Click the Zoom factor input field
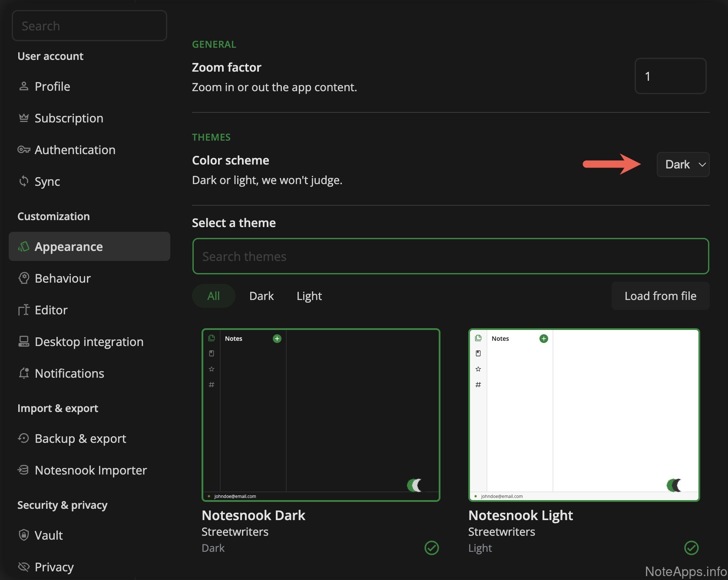The image size is (728, 580). point(670,76)
